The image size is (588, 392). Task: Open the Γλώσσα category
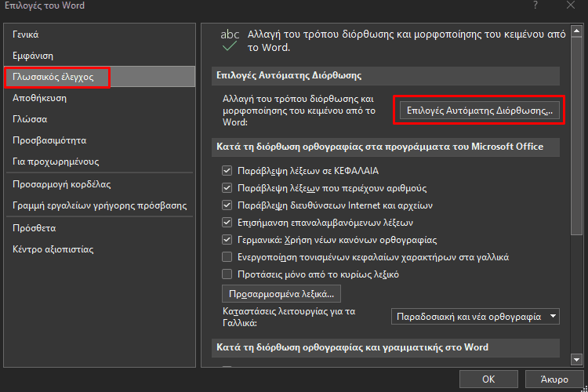[100, 119]
